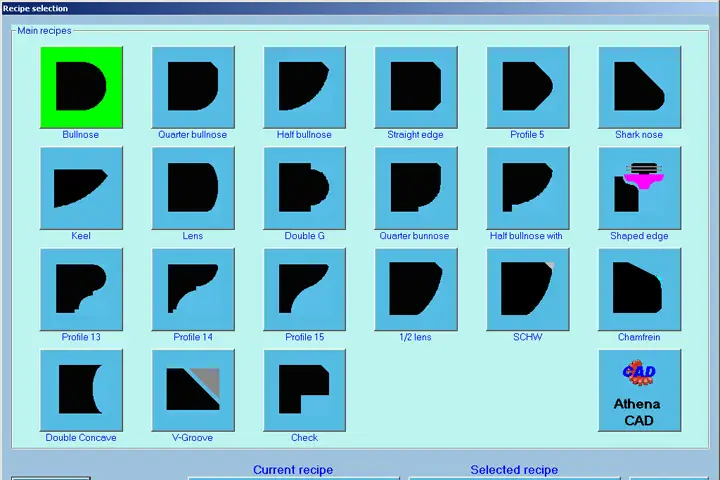
Task: Select the Half bullnose profile
Action: click(304, 87)
